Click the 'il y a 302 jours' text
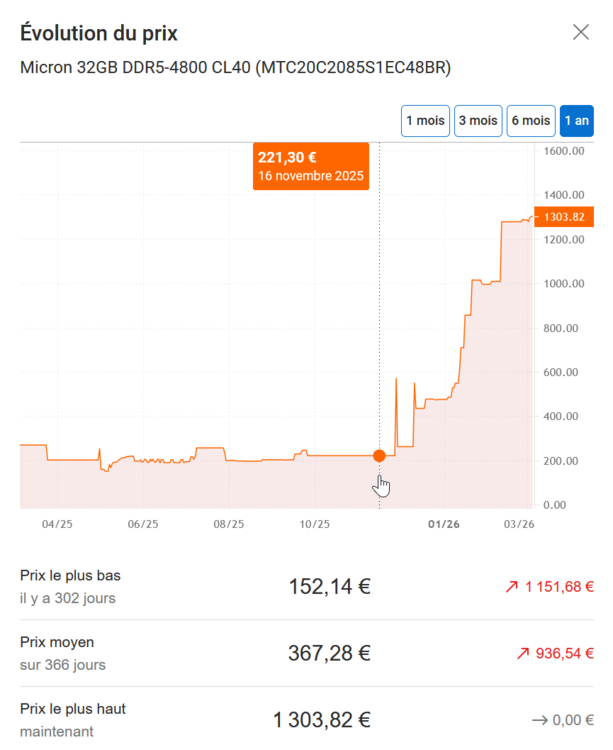 (x=68, y=598)
